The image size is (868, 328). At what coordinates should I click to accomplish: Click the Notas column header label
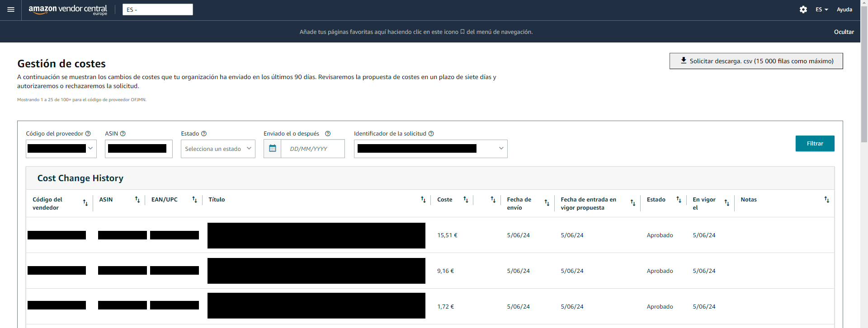click(749, 200)
